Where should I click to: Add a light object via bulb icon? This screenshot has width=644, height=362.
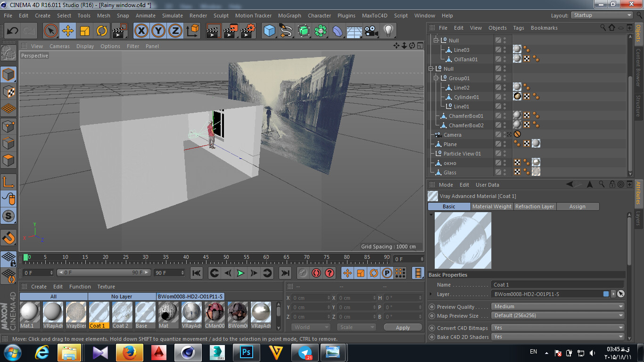coord(388,31)
